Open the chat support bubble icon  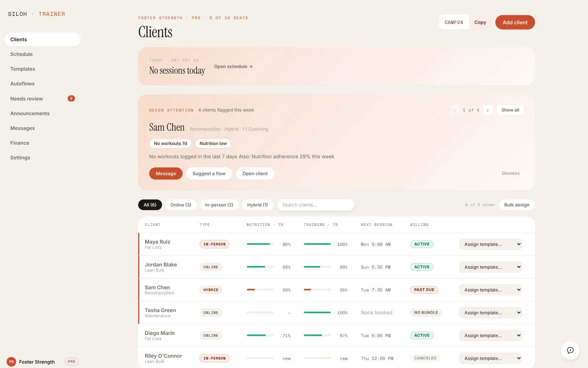click(x=570, y=350)
